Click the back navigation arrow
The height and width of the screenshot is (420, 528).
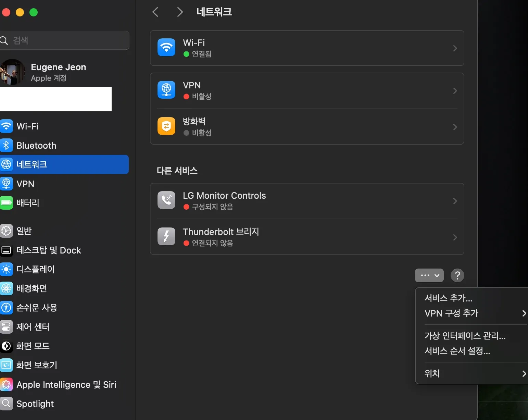pyautogui.click(x=155, y=12)
